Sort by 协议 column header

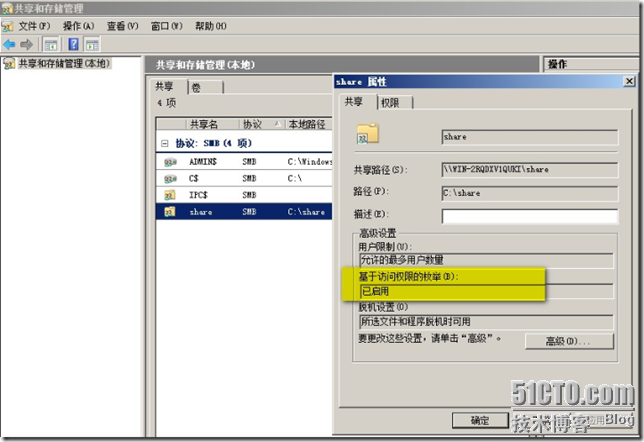coord(252,125)
